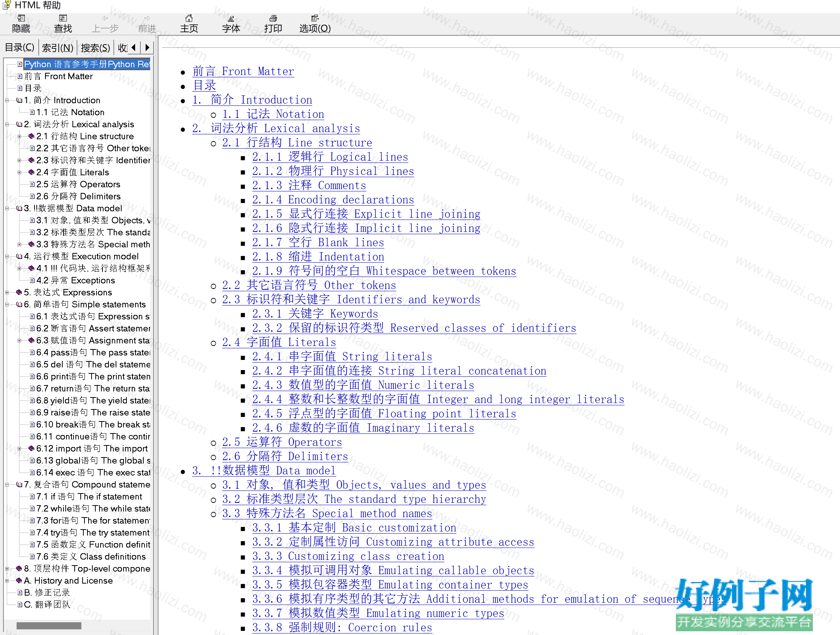Click the 打印 (Print) toolbar icon

[273, 18]
